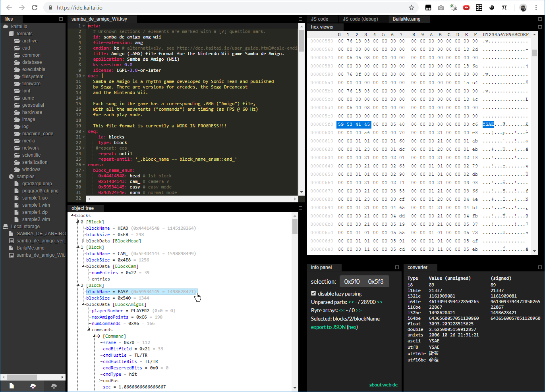Viewport: 545px width, 392px height.
Task: Open the black table-layout extension icon
Action: click(x=479, y=8)
